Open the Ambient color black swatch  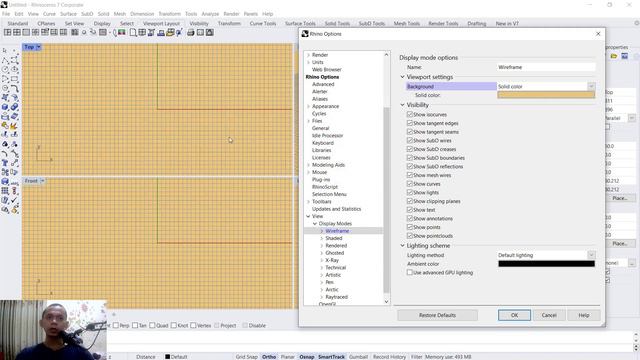[546, 264]
